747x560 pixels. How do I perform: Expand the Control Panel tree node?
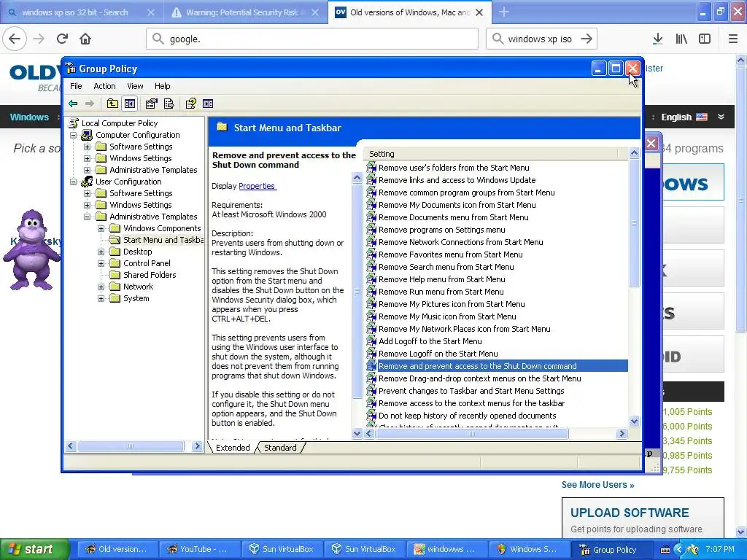[101, 263]
